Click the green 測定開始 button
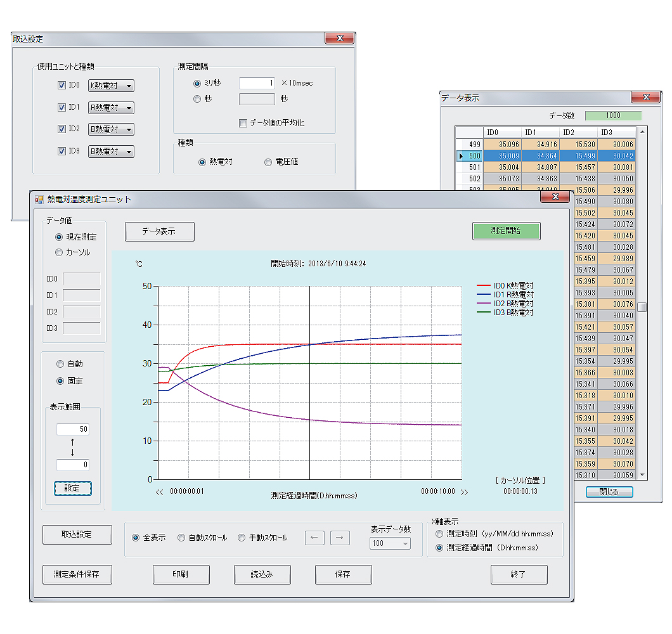The image size is (672, 634). tap(506, 231)
